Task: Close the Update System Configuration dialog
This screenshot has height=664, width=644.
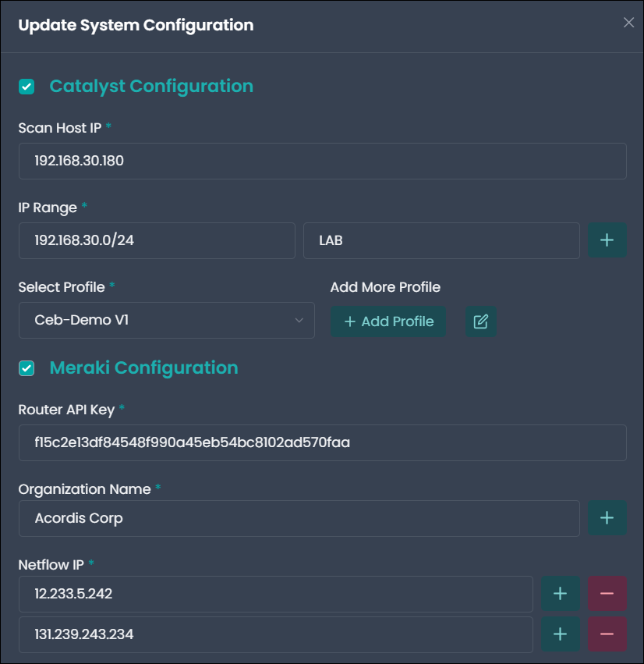Action: [629, 23]
